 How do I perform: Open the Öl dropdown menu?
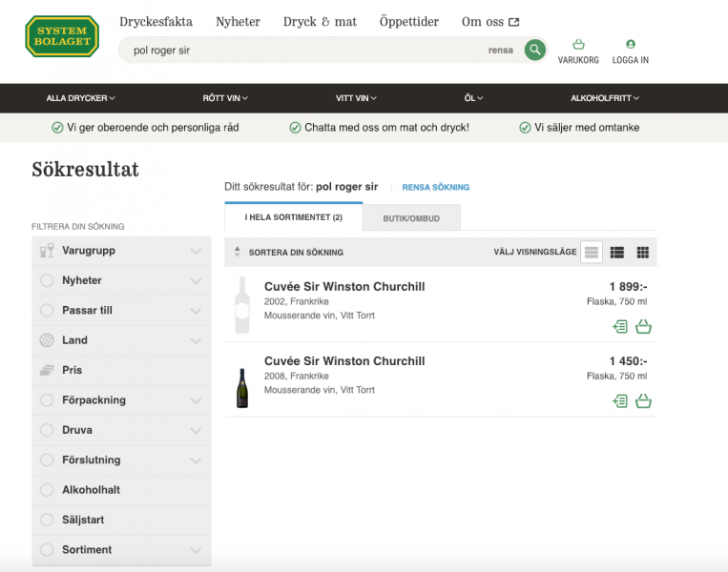473,98
